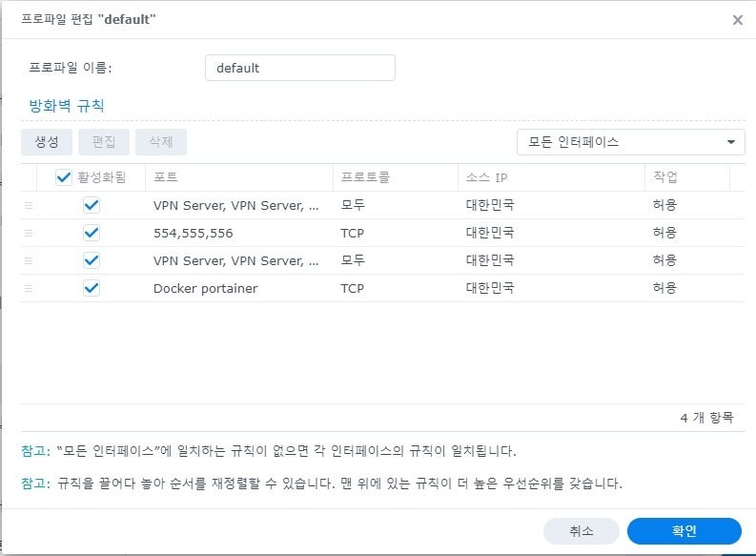Image resolution: width=756 pixels, height=556 pixels.
Task: Sort by the 프로토콜 column header
Action: pos(396,177)
